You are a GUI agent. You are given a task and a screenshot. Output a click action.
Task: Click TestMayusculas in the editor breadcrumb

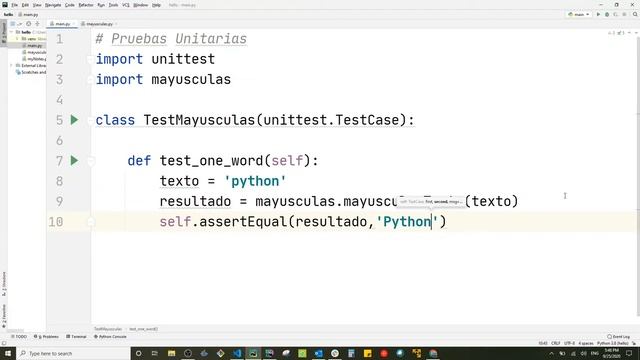[108, 329]
